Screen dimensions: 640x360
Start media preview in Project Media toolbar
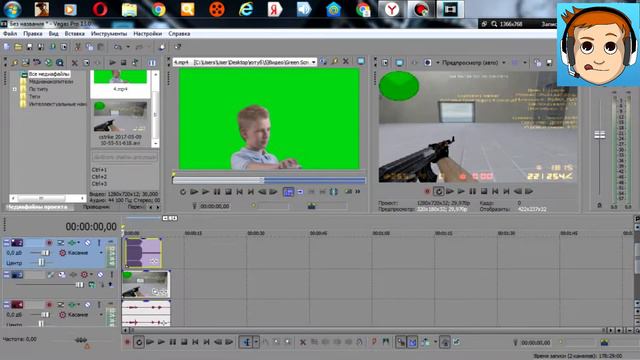[112, 63]
